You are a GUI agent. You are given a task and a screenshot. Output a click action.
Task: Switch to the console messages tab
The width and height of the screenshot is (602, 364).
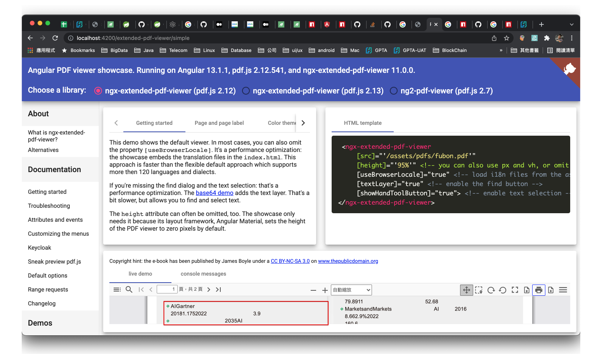(203, 274)
